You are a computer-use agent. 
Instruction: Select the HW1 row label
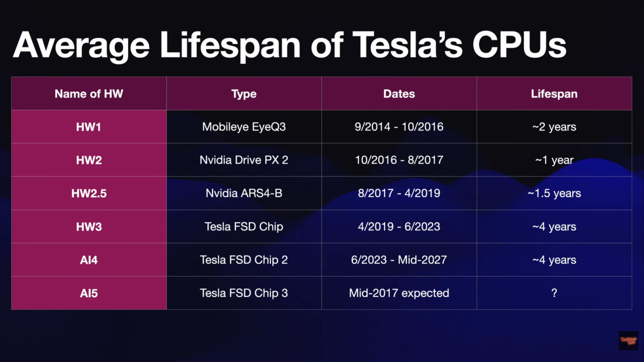(89, 126)
